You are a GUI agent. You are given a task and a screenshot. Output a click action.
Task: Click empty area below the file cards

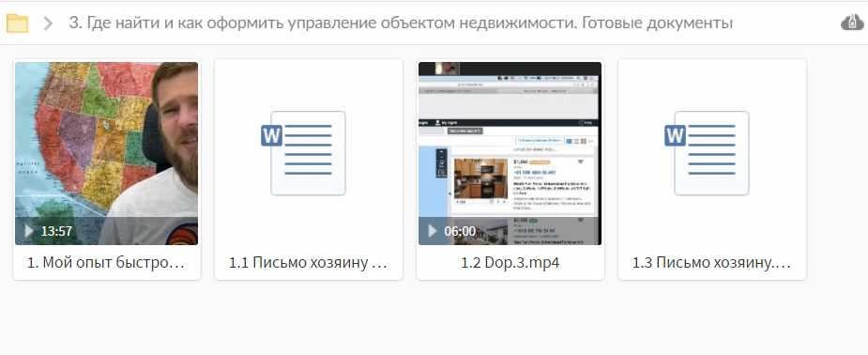coord(434,318)
